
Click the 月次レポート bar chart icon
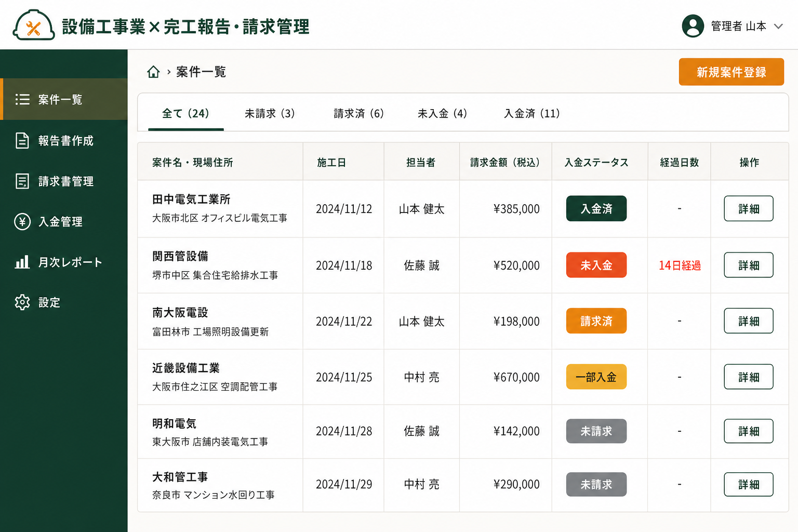(22, 262)
